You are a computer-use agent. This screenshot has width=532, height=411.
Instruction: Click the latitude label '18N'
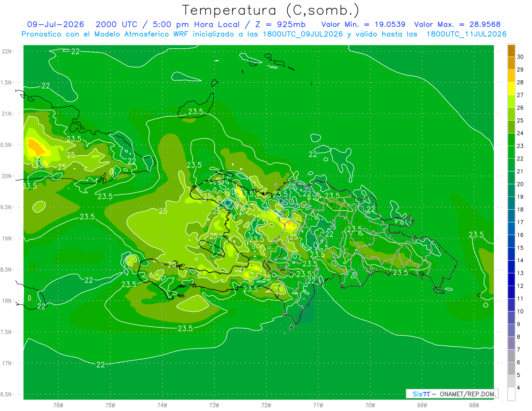coord(8,301)
